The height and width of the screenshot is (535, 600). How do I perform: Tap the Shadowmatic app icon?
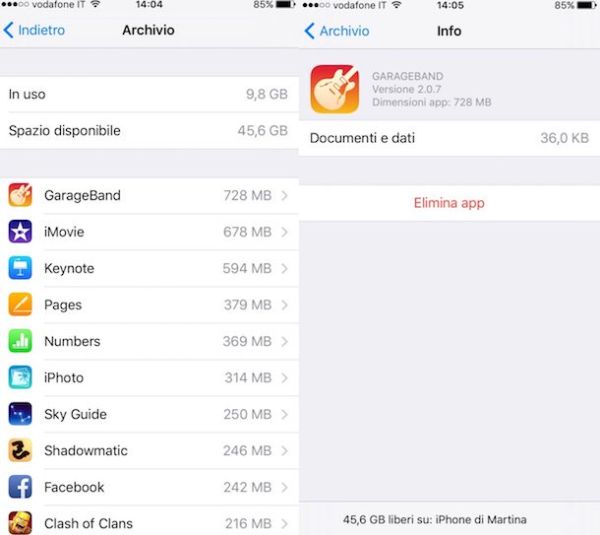pyautogui.click(x=20, y=450)
